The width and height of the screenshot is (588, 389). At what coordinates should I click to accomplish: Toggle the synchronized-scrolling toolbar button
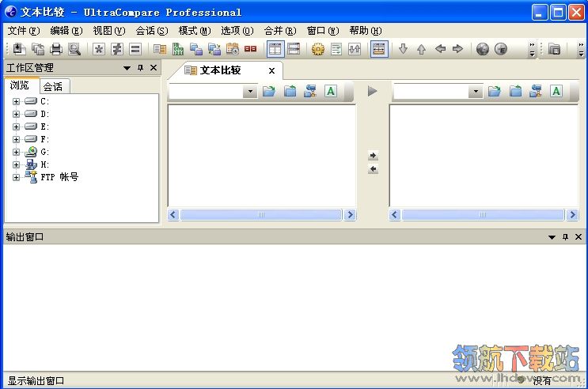(379, 49)
